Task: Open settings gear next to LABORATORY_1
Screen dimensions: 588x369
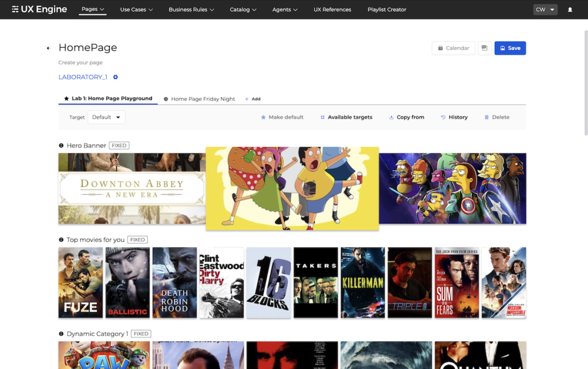Action: pos(115,77)
